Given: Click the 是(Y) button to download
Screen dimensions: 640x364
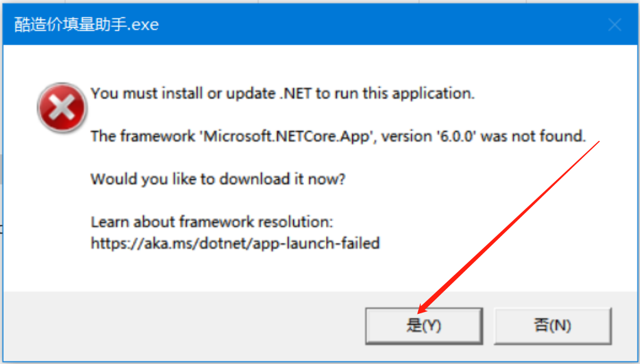Looking at the screenshot, I should (x=424, y=326).
